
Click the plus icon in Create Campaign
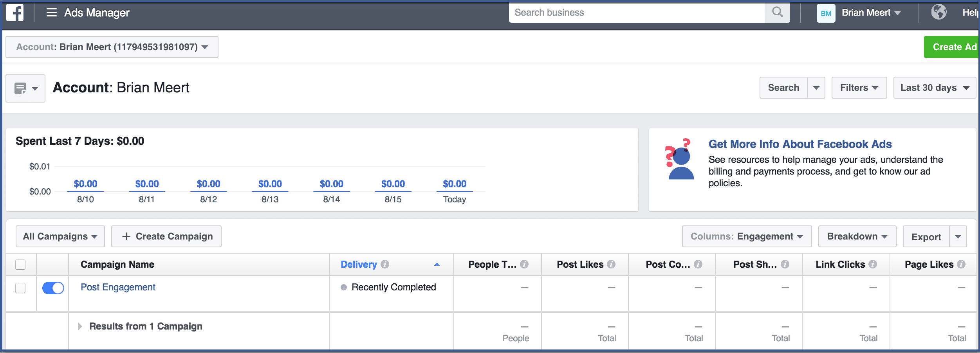[126, 236]
